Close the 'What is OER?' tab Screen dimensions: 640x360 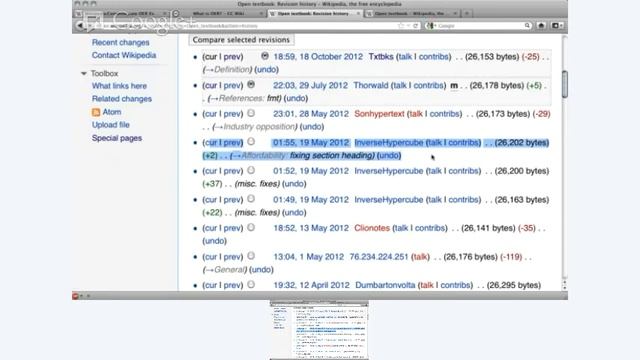point(261,13)
